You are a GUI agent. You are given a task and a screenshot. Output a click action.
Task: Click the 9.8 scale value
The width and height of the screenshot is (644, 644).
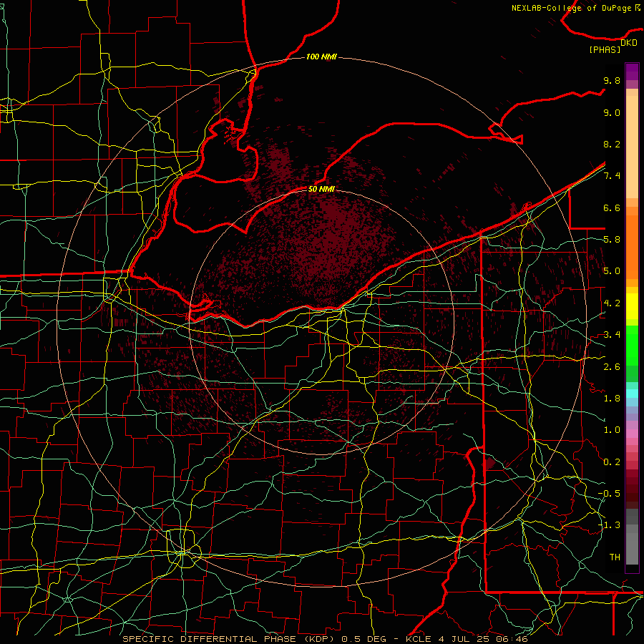click(x=612, y=80)
